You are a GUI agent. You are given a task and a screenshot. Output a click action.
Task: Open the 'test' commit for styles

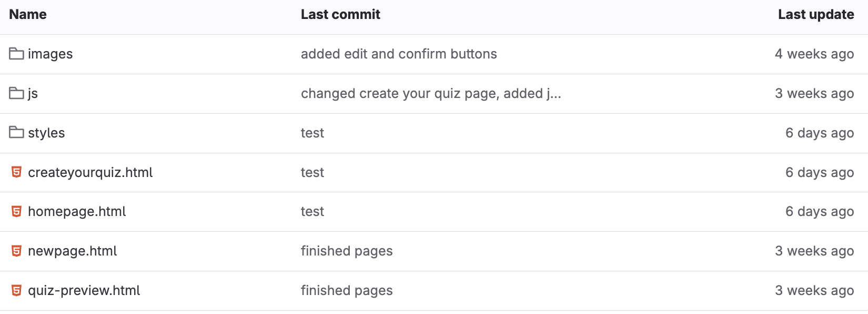pyautogui.click(x=312, y=133)
